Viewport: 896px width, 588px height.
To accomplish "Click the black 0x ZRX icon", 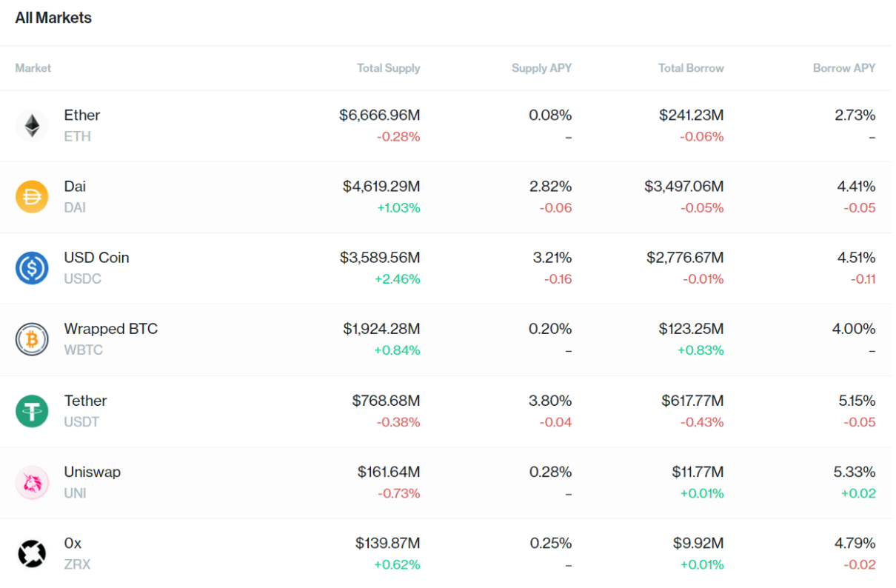I will (32, 553).
